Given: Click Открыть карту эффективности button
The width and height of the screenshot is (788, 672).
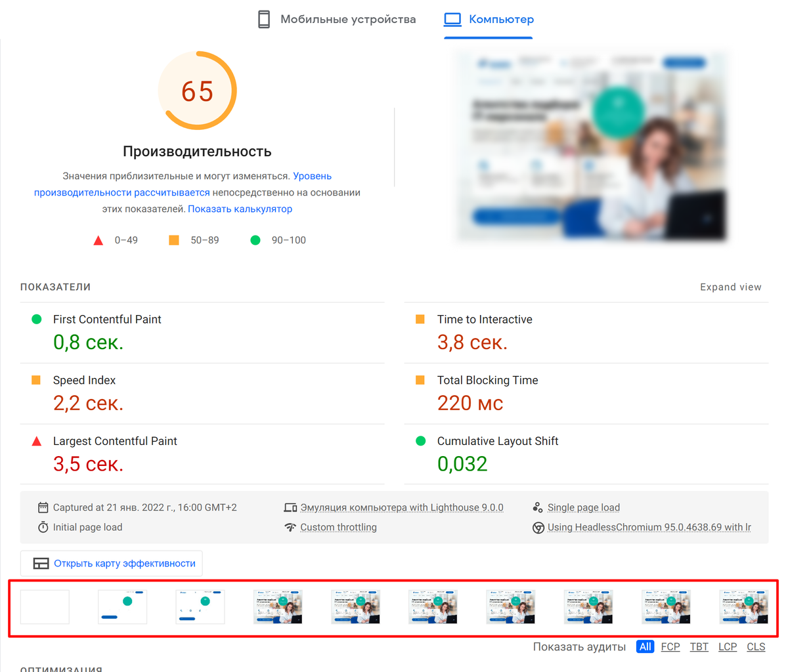Looking at the screenshot, I should [x=112, y=563].
